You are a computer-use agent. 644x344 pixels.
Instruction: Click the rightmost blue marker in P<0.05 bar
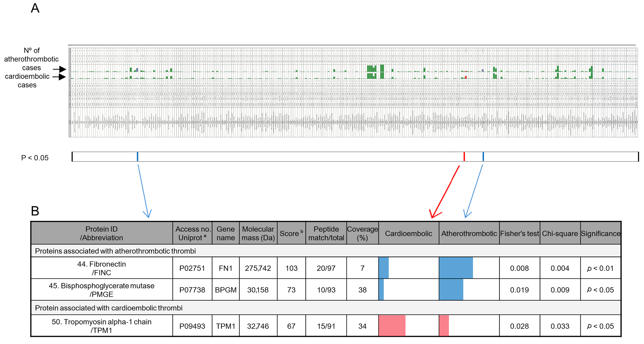click(x=483, y=156)
